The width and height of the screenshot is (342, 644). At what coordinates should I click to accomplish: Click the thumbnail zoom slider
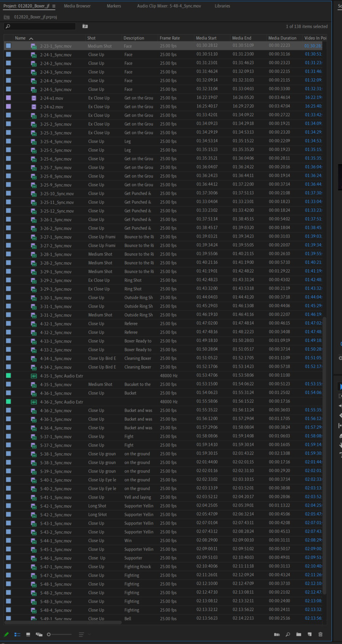tap(59, 634)
